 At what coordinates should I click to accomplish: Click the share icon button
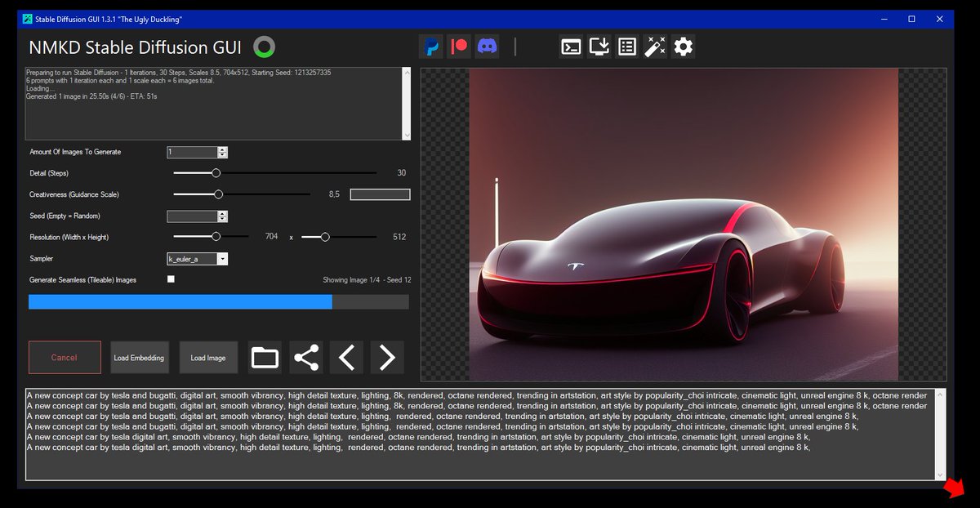pyautogui.click(x=306, y=358)
